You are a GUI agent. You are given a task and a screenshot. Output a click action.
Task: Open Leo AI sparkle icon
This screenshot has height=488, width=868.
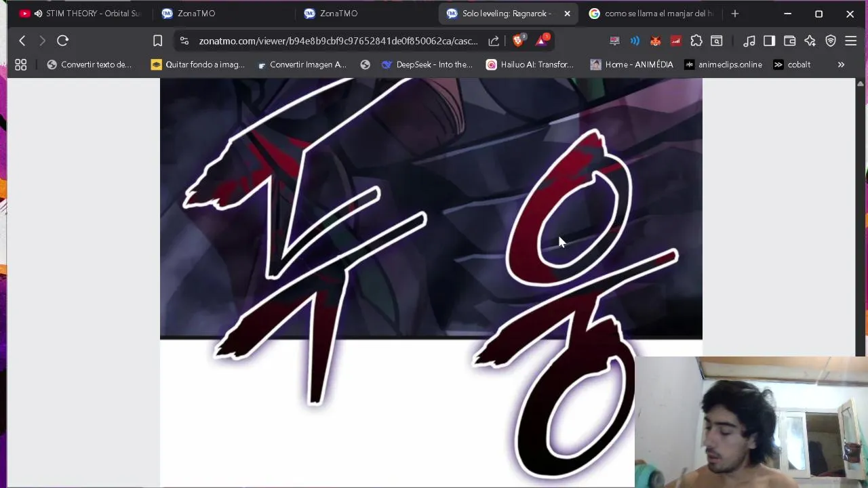[x=810, y=41]
